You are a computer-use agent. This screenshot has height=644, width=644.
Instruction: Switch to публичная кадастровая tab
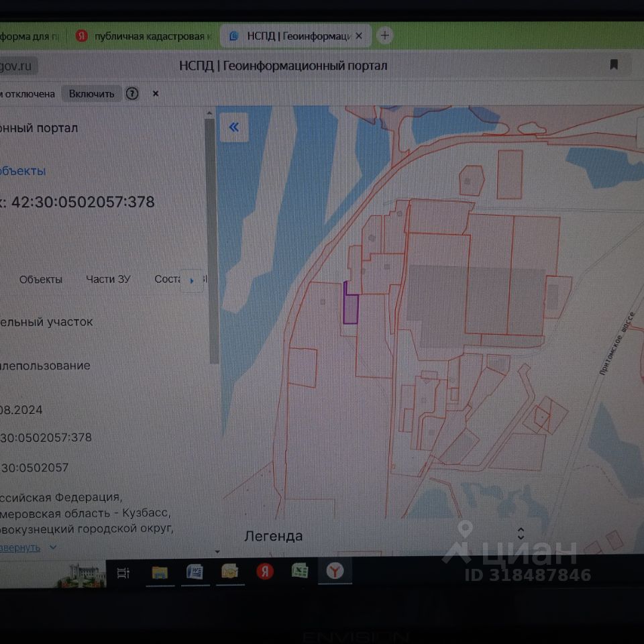[x=143, y=36]
